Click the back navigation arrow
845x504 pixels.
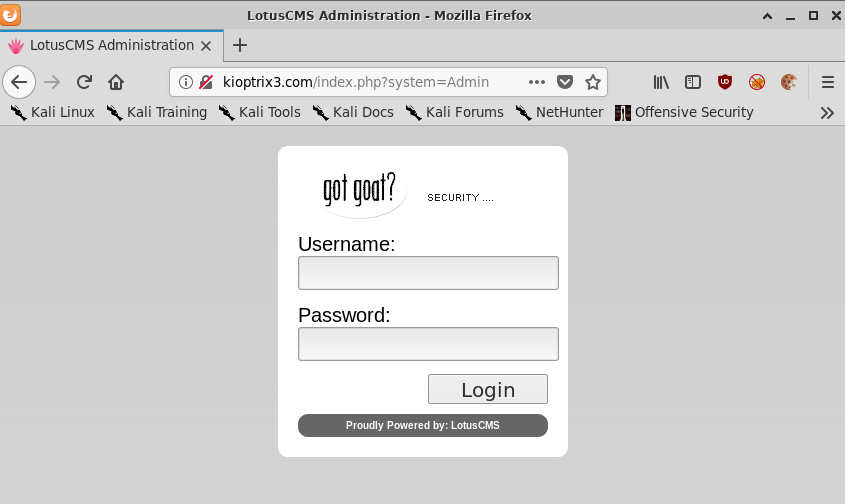point(19,82)
